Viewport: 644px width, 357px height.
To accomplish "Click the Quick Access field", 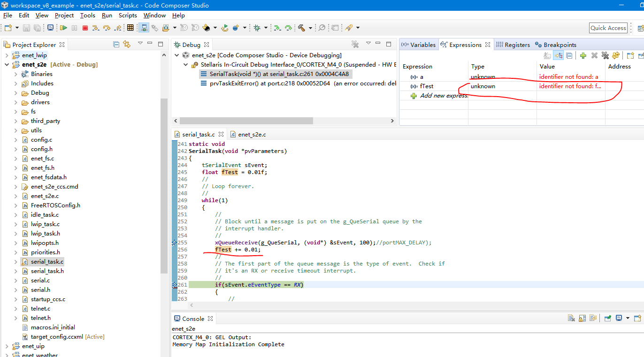I will point(608,28).
